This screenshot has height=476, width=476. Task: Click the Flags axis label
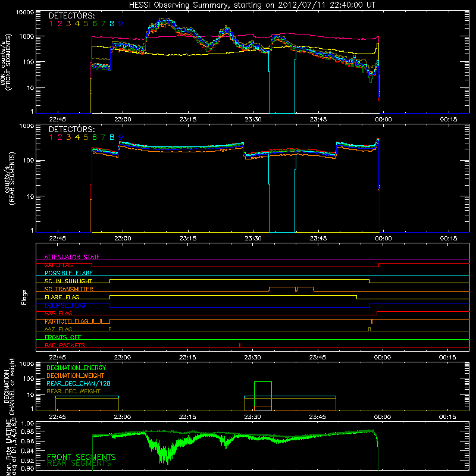click(24, 297)
